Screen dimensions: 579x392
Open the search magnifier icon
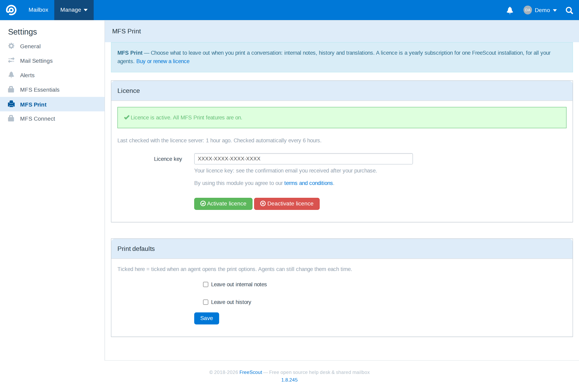(569, 10)
